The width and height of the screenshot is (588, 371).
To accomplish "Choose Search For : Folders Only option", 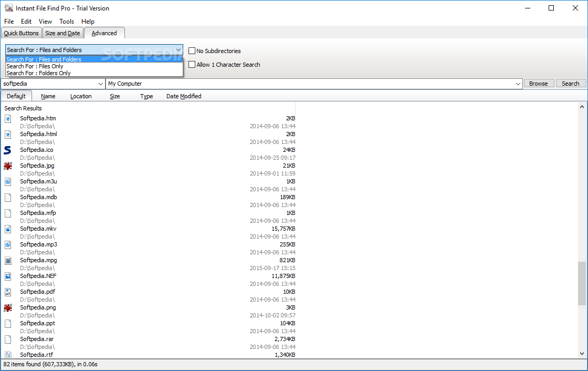I will click(94, 73).
